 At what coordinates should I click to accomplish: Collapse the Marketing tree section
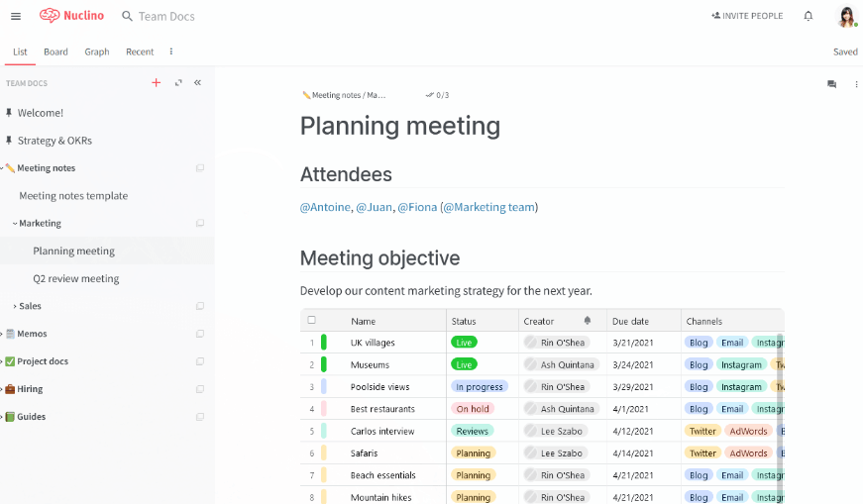click(15, 224)
